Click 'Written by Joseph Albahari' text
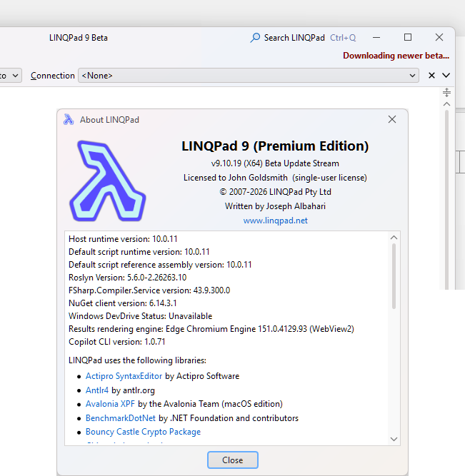Screen dimensions: 465x476 pyautogui.click(x=275, y=206)
